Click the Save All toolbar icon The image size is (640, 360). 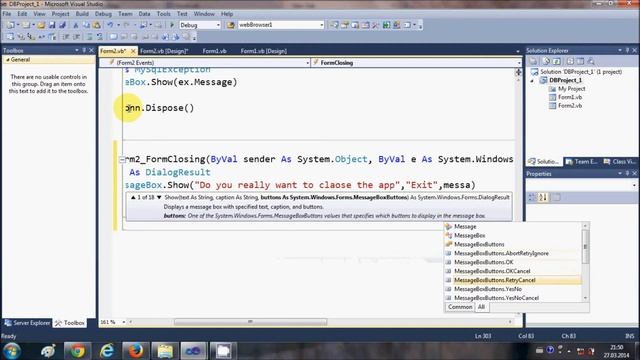click(x=62, y=25)
